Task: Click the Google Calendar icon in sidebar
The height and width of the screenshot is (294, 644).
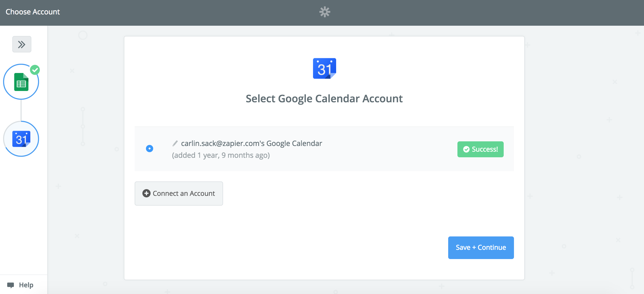Action: click(21, 139)
